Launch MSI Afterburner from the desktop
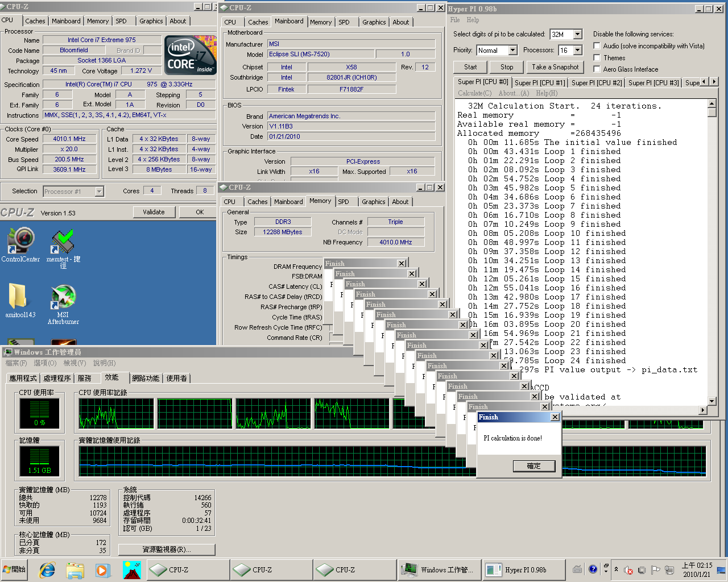 pos(63,304)
